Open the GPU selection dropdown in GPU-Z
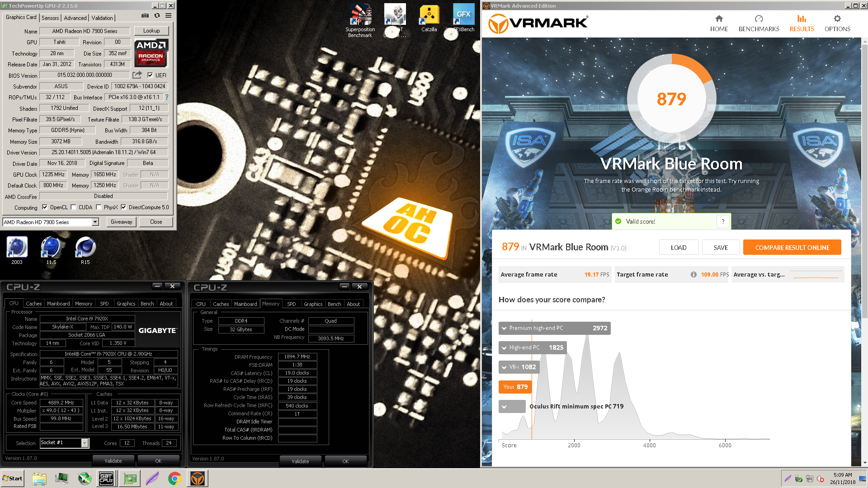868x488 pixels. [x=95, y=222]
